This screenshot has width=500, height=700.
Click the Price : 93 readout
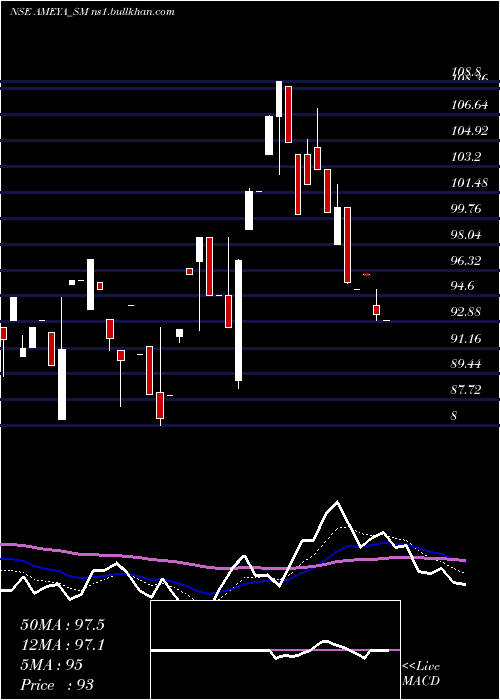[57, 685]
